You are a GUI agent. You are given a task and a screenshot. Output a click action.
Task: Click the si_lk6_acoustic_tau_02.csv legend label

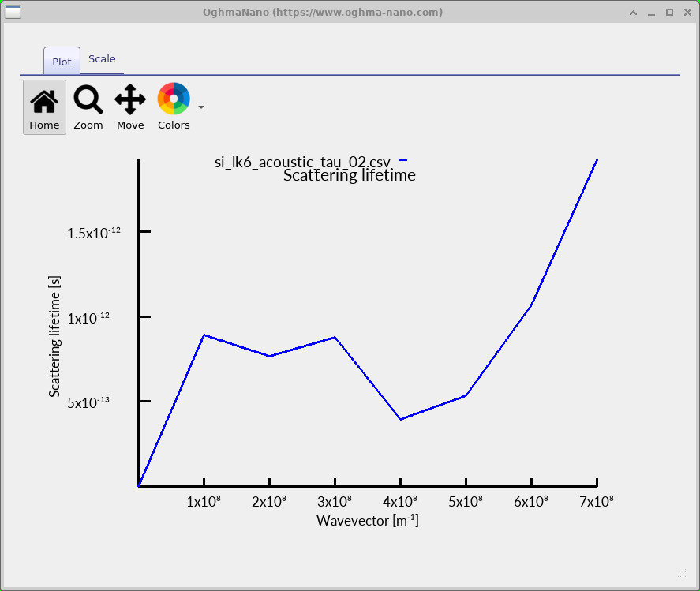(302, 162)
